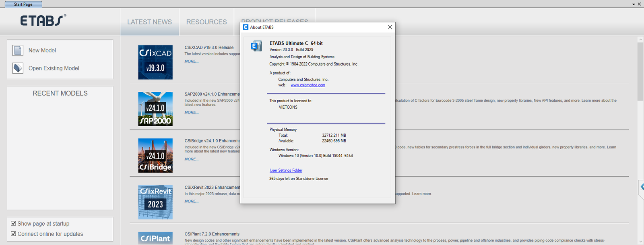Toggle Show page at startup checkbox
The image size is (644, 245).
[13, 223]
